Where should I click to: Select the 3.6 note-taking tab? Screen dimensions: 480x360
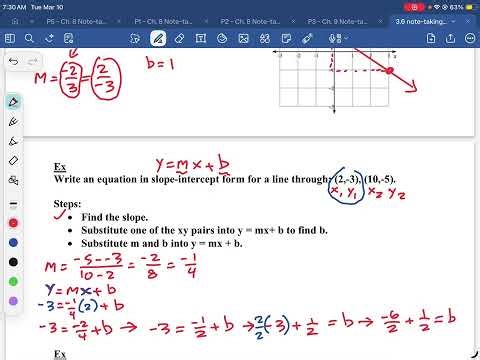[x=421, y=21]
